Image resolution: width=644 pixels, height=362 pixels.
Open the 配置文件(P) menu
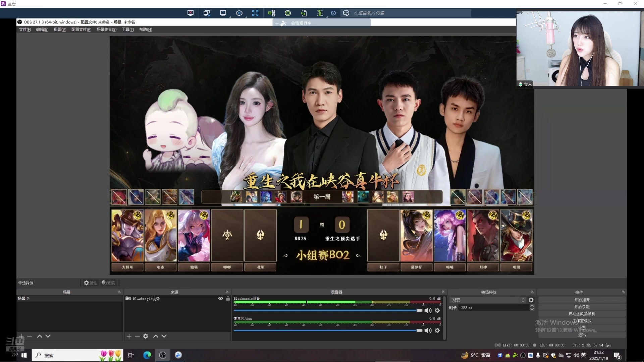(81, 29)
